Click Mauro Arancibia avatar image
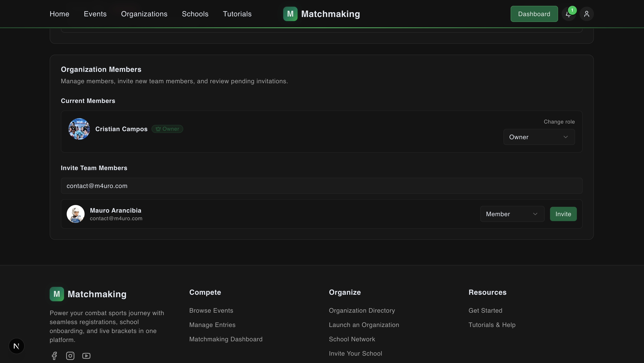The width and height of the screenshot is (644, 363). (x=75, y=214)
